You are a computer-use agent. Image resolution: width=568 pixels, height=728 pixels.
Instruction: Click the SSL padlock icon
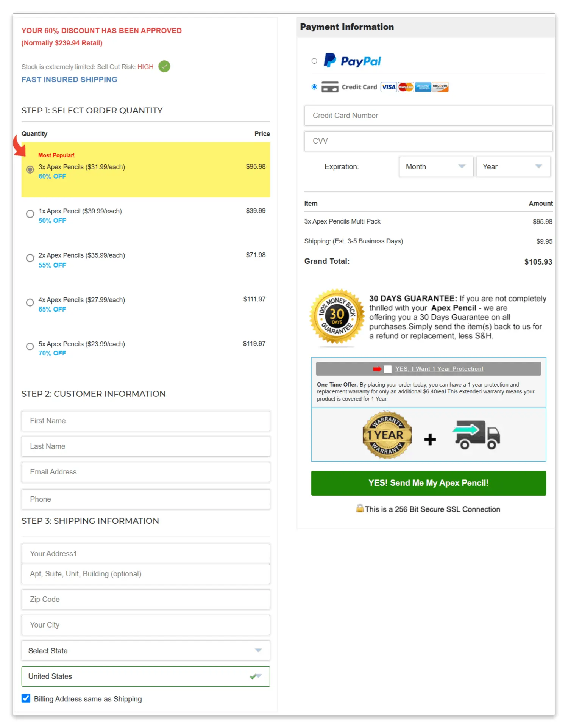click(x=360, y=508)
